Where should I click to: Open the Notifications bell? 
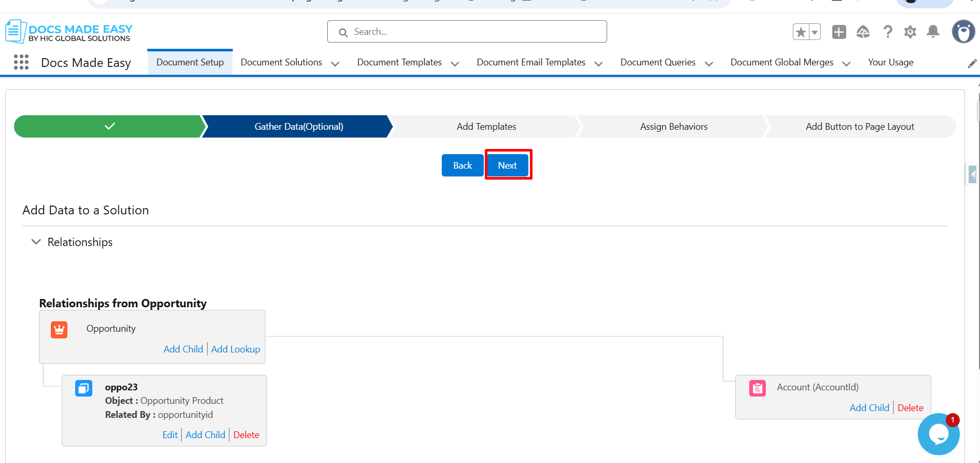click(x=933, y=32)
